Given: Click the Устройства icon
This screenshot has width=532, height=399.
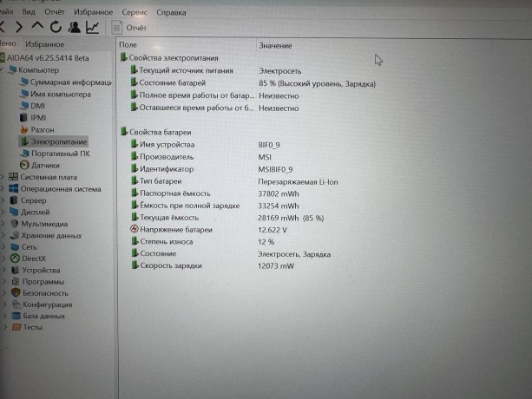Looking at the screenshot, I should pos(15,270).
